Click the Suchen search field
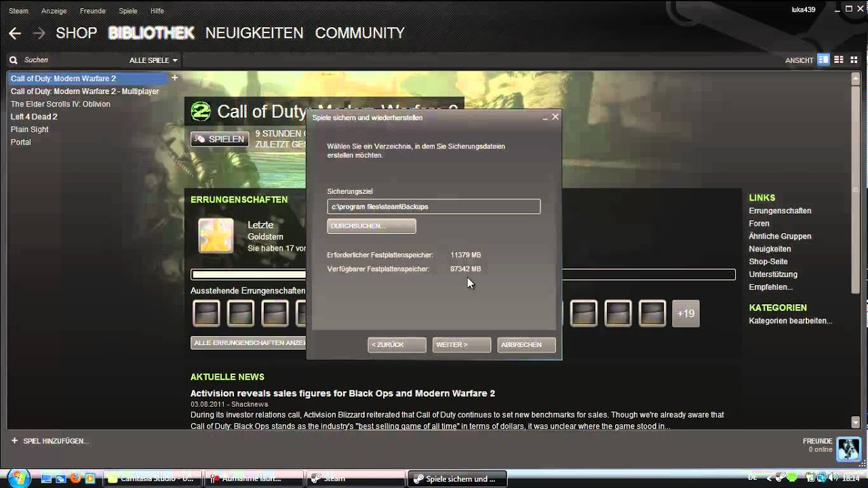Image resolution: width=868 pixels, height=488 pixels. point(68,60)
